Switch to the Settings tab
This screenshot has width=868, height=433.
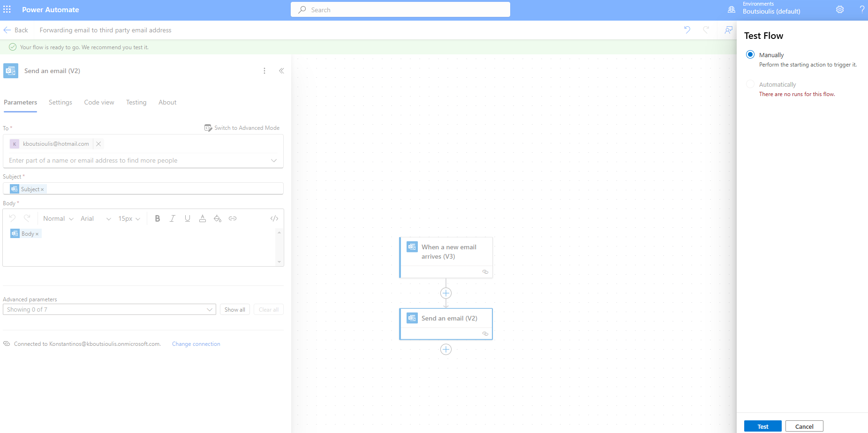click(x=60, y=102)
